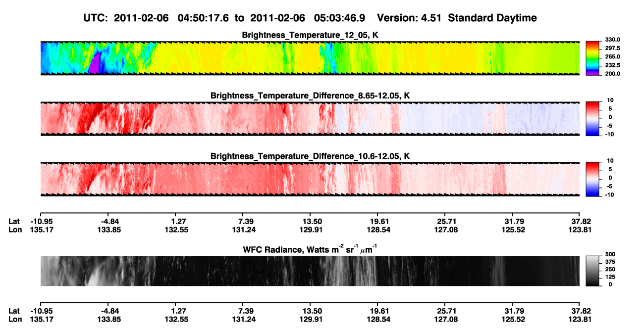Viewport: 644px width, 330px height.
Task: Click the grayscale colorbar for WFC Radiance
Action: pos(592,271)
